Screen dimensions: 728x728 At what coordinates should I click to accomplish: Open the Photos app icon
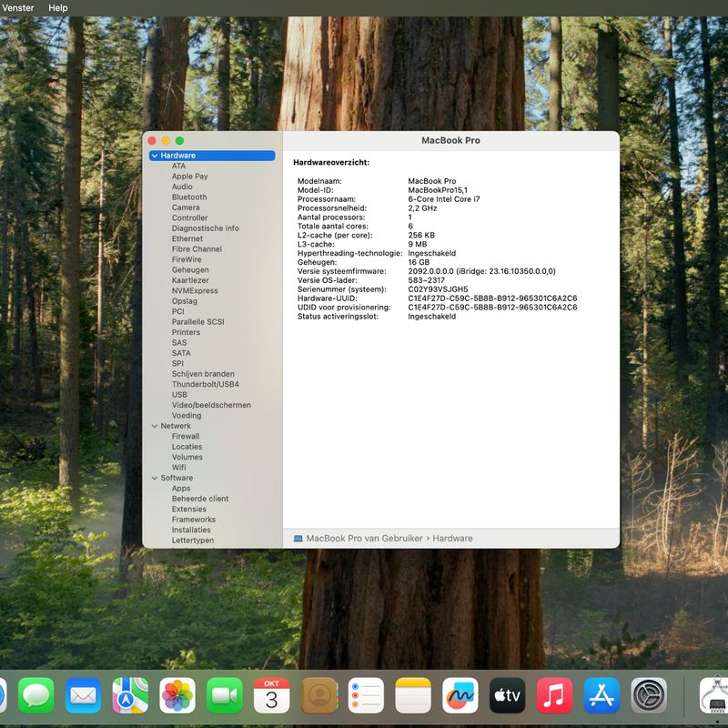click(177, 696)
